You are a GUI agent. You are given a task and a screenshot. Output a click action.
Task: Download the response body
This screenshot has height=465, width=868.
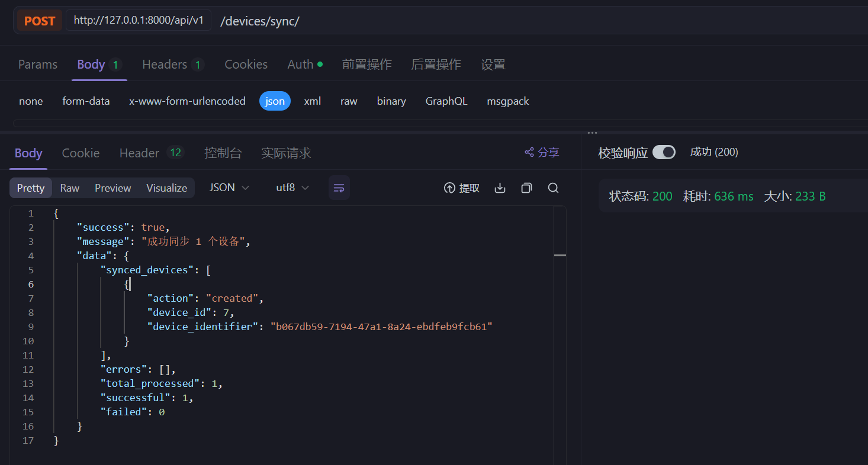pos(500,188)
